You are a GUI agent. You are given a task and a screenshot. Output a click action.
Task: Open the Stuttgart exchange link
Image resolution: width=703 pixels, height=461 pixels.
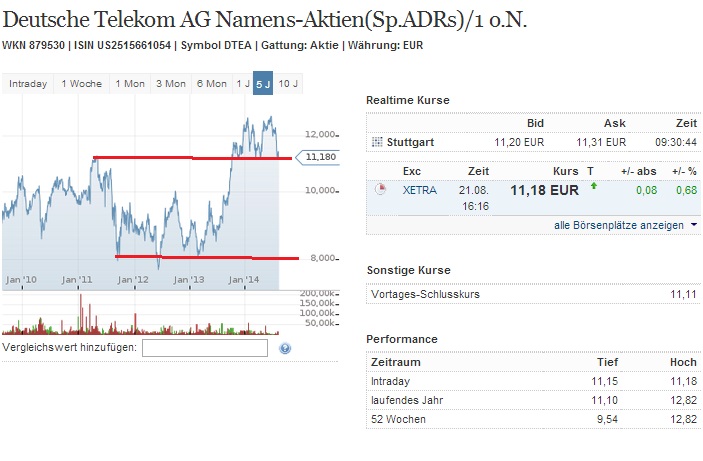(x=411, y=142)
